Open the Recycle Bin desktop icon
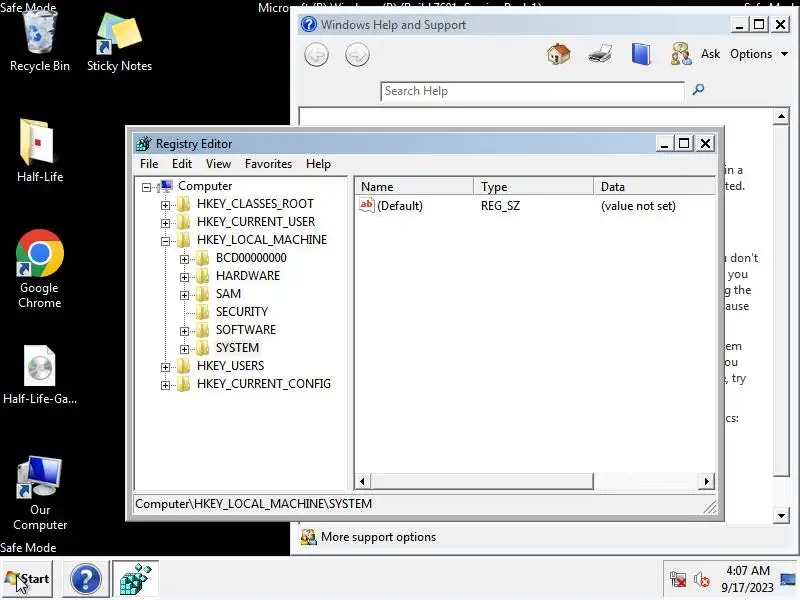 (x=39, y=41)
